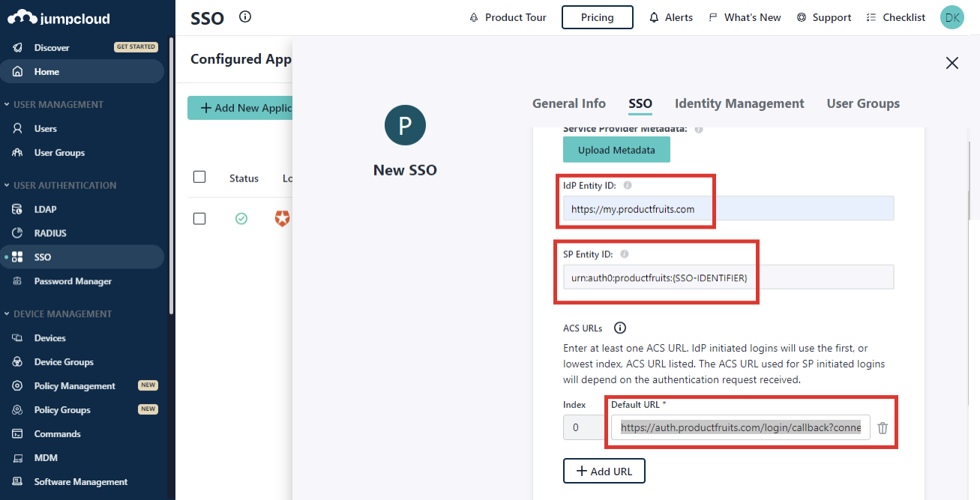Click the Upload Metadata button
Image resolution: width=980 pixels, height=500 pixels.
click(x=616, y=149)
